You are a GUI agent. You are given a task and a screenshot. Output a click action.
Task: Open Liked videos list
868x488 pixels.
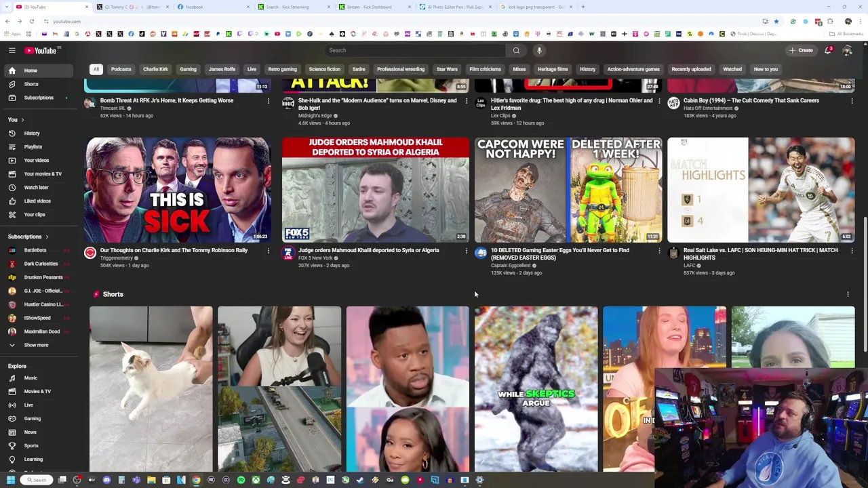(37, 201)
